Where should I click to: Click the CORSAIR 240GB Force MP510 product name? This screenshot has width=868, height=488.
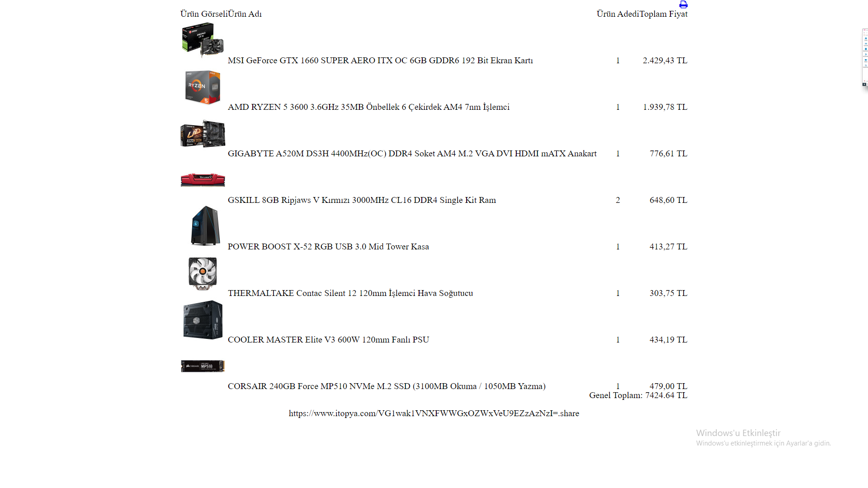tap(387, 386)
